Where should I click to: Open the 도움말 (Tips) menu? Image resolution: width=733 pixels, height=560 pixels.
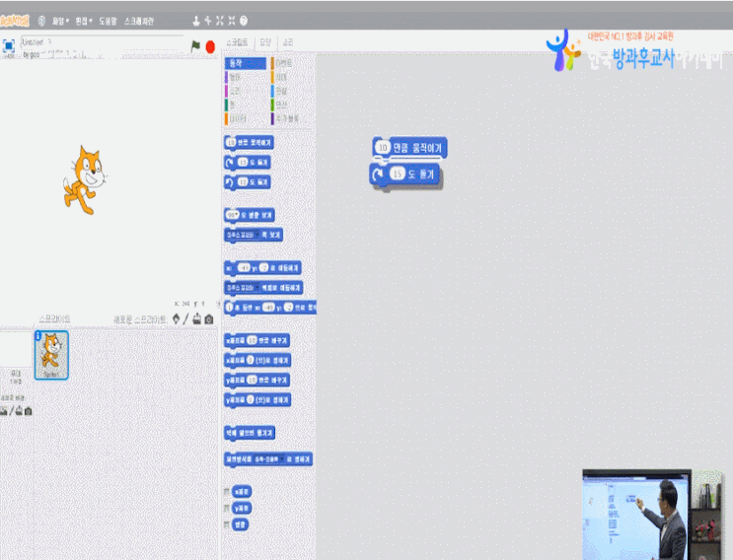click(x=108, y=21)
